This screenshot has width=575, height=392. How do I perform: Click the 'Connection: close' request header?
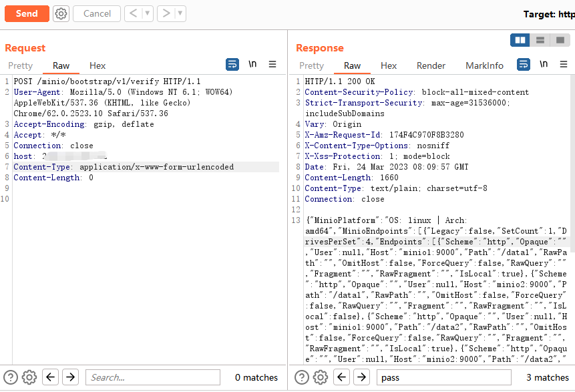coord(53,146)
